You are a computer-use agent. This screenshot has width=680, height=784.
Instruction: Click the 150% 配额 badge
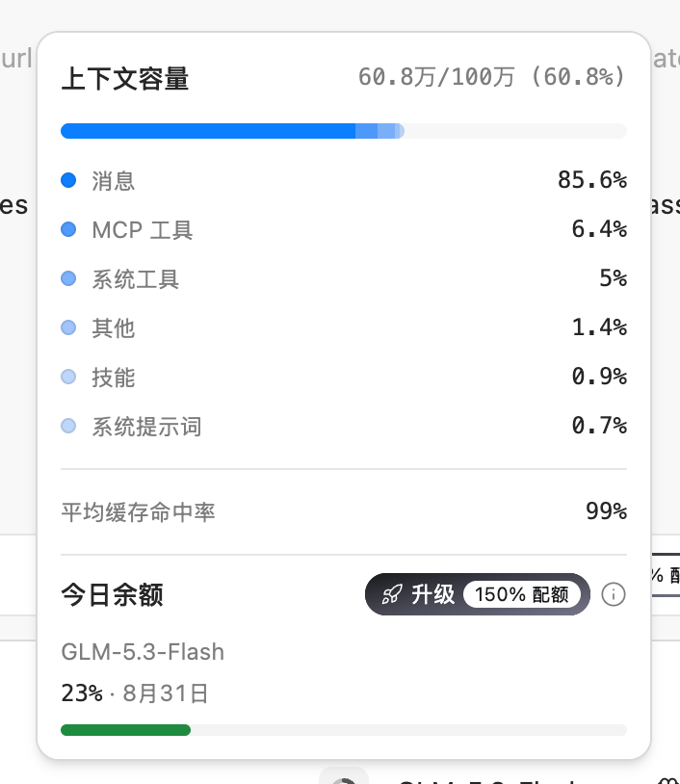click(x=522, y=594)
